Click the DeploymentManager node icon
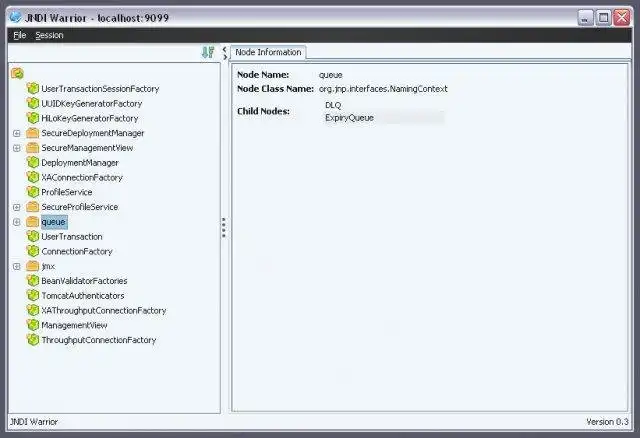Image resolution: width=640 pixels, height=438 pixels. click(33, 162)
